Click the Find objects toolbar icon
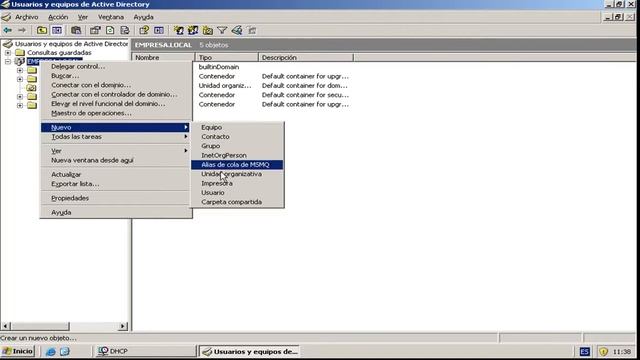This screenshot has width=640, height=360. [237, 30]
